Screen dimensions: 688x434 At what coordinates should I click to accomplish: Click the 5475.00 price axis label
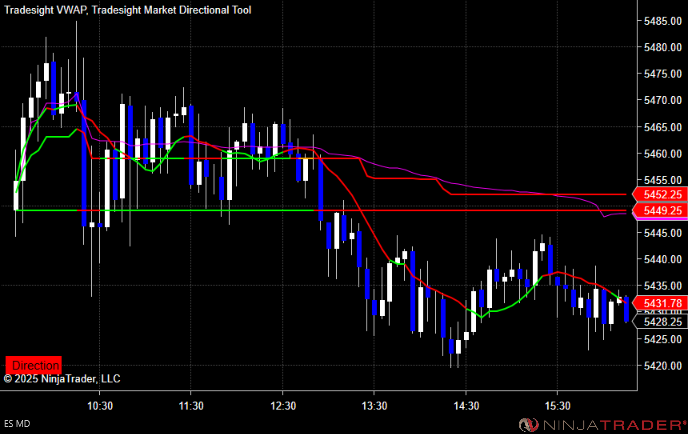[663, 74]
